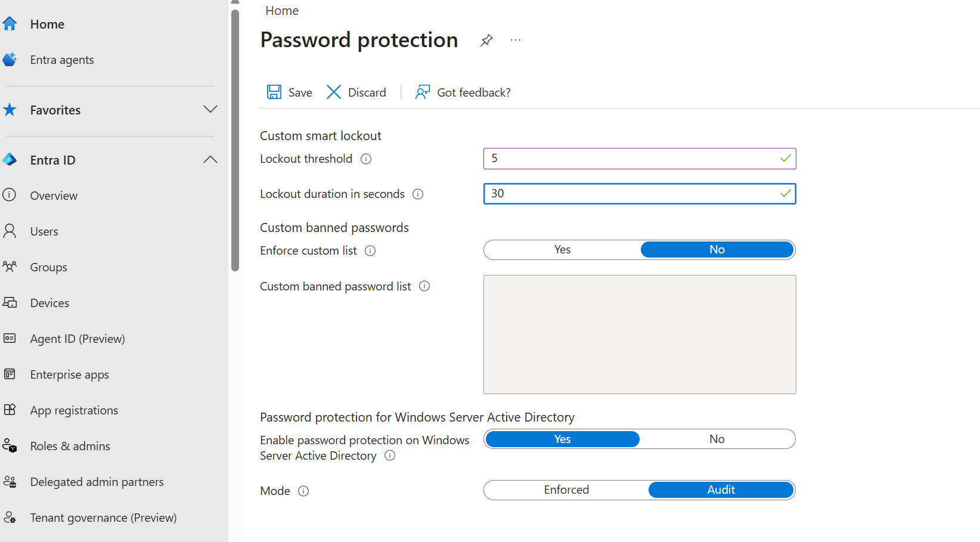980x542 pixels.
Task: Open the more options ellipsis
Action: point(516,41)
